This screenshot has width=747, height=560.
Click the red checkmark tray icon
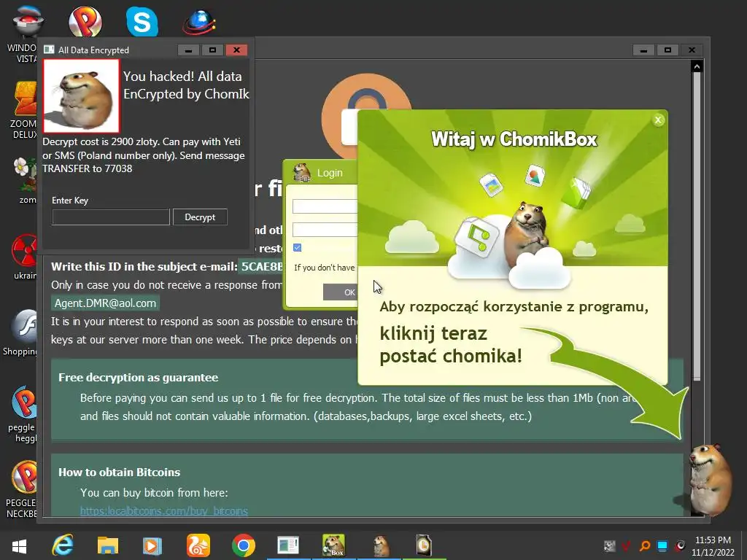click(x=627, y=545)
